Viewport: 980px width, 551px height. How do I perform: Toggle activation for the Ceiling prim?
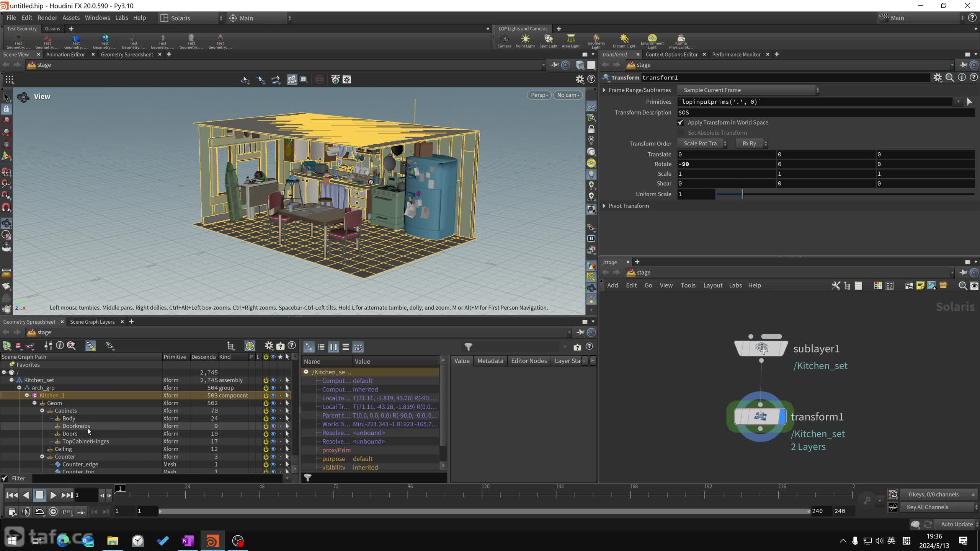(266, 449)
